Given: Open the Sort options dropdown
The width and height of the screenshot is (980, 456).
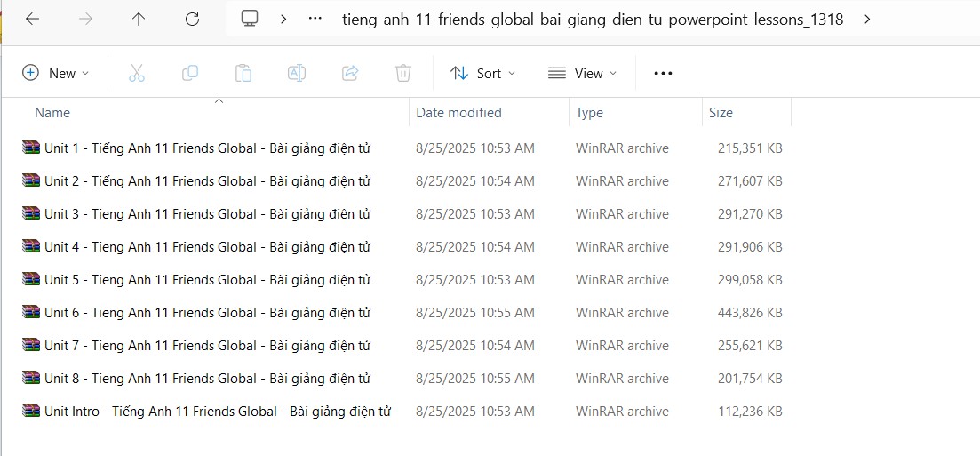Looking at the screenshot, I should [x=483, y=73].
